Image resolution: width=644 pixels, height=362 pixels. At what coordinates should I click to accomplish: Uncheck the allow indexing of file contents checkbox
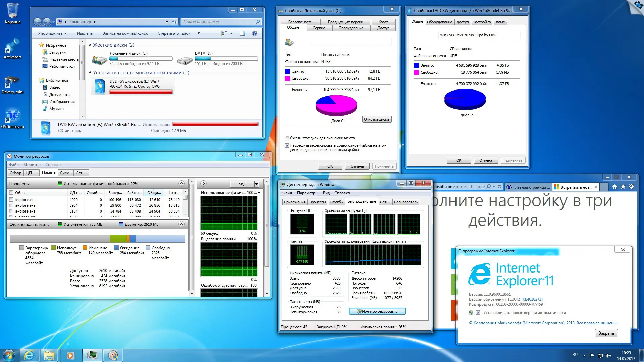[287, 146]
